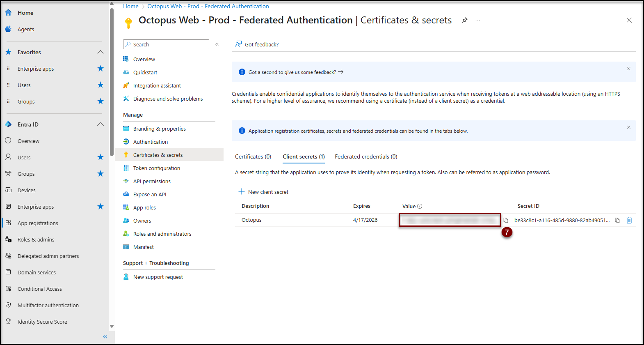The height and width of the screenshot is (345, 644).
Task: Collapse the Entra ID section
Action: coord(100,124)
